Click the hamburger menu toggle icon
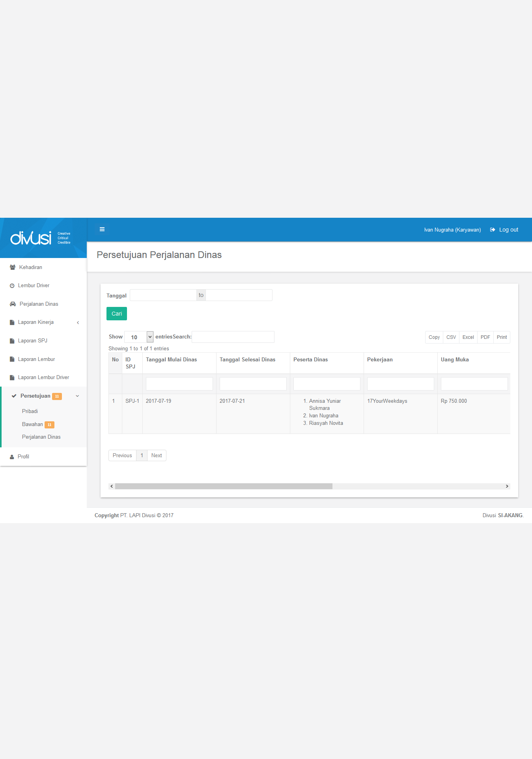The width and height of the screenshot is (532, 759). 102,229
